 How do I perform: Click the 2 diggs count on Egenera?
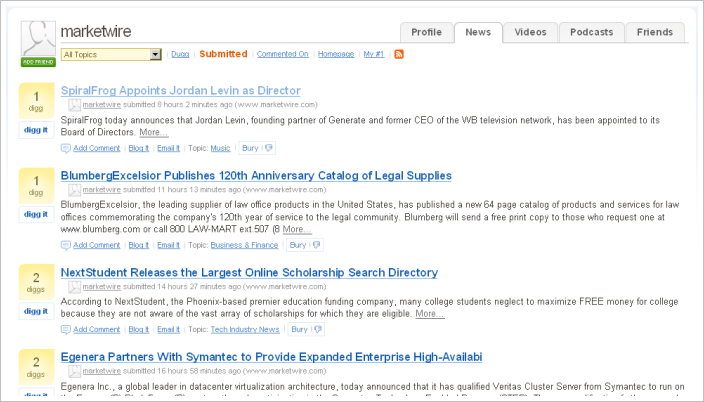point(36,367)
